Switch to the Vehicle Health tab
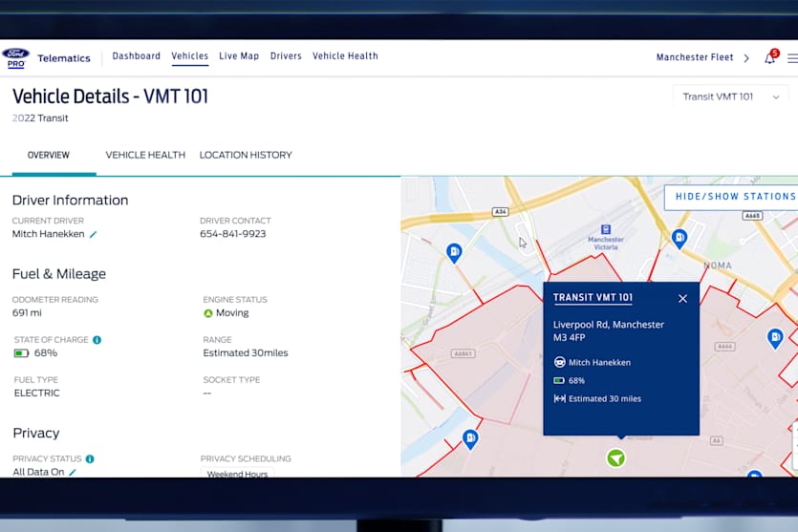 145,155
